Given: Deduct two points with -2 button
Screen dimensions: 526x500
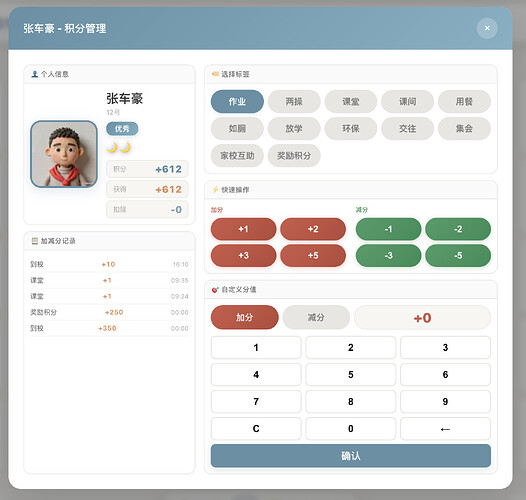Looking at the screenshot, I should pos(458,229).
